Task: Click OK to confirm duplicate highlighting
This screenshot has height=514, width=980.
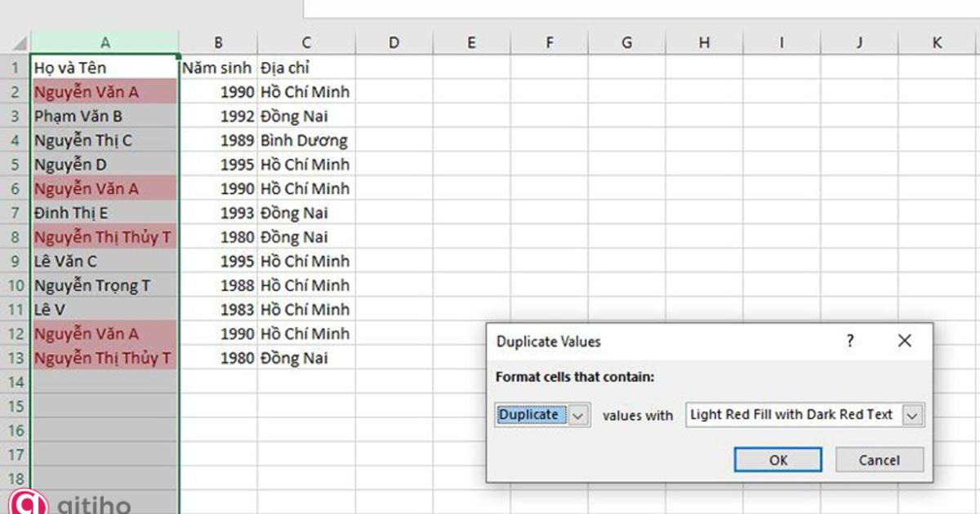Action: [777, 459]
